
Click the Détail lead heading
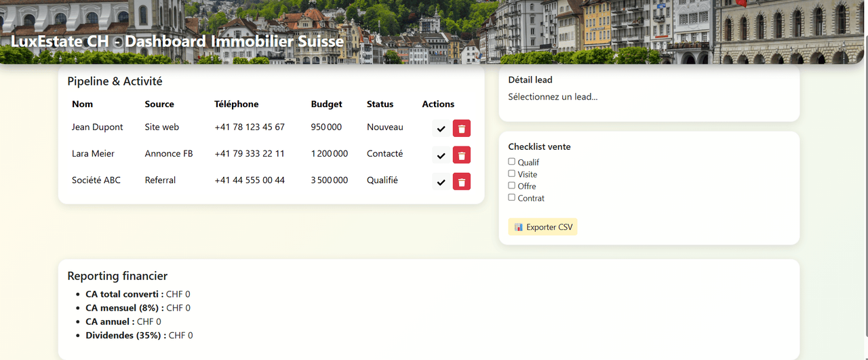tap(530, 80)
